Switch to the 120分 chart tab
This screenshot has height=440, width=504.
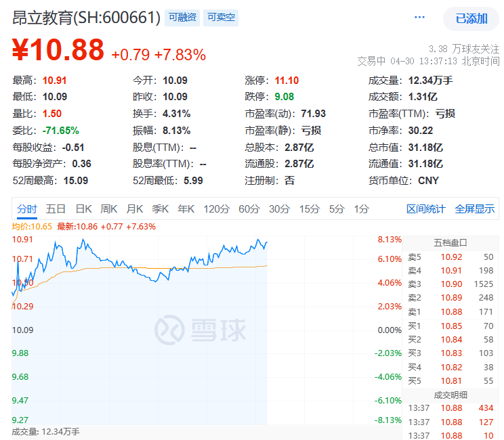[x=216, y=209]
